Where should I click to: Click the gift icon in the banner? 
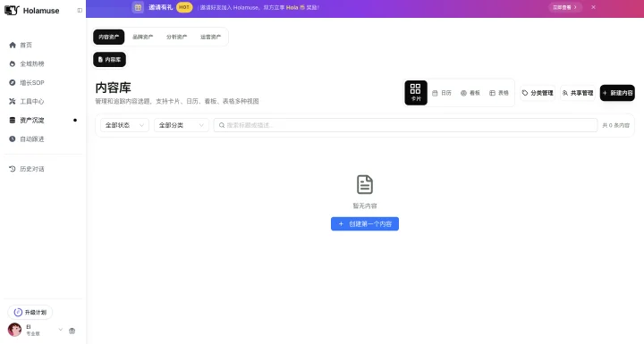[138, 7]
